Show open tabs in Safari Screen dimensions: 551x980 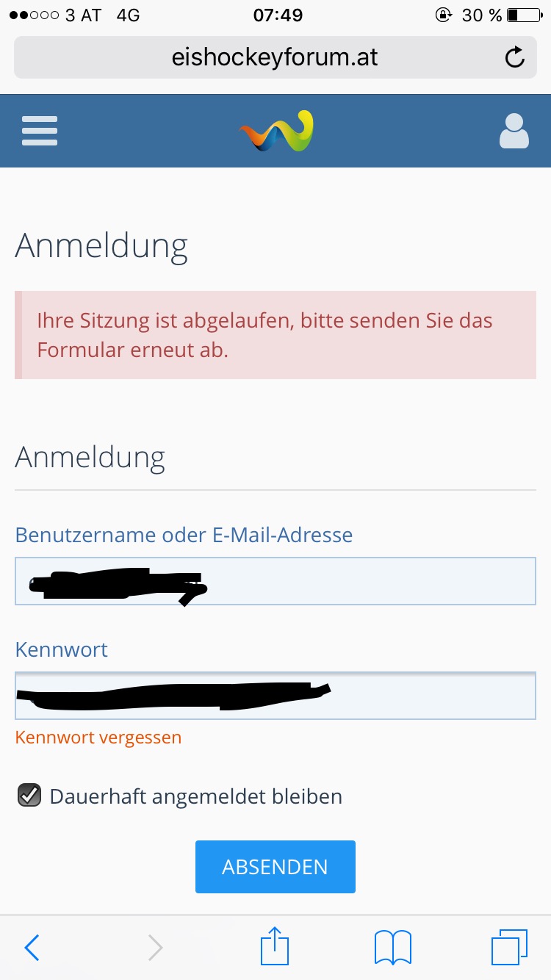pyautogui.click(x=509, y=948)
